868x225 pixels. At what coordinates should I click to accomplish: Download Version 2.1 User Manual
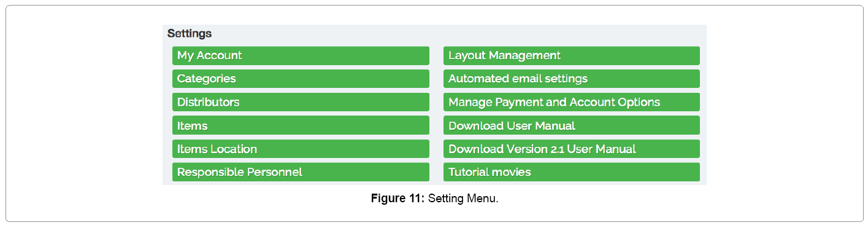pyautogui.click(x=572, y=149)
